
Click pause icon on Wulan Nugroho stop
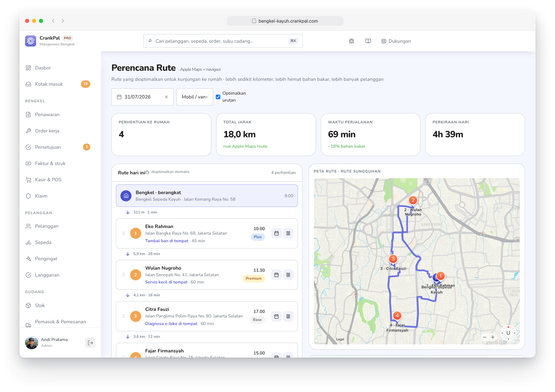[x=288, y=275]
